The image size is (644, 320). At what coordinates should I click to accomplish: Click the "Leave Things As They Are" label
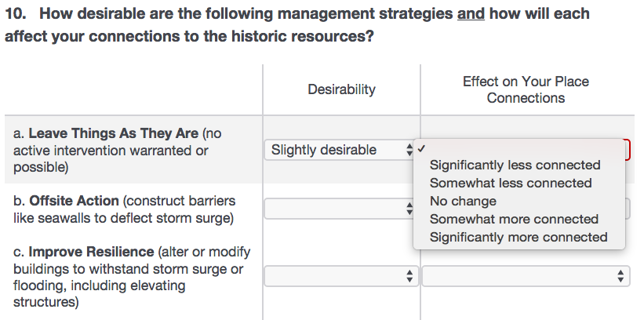click(113, 134)
